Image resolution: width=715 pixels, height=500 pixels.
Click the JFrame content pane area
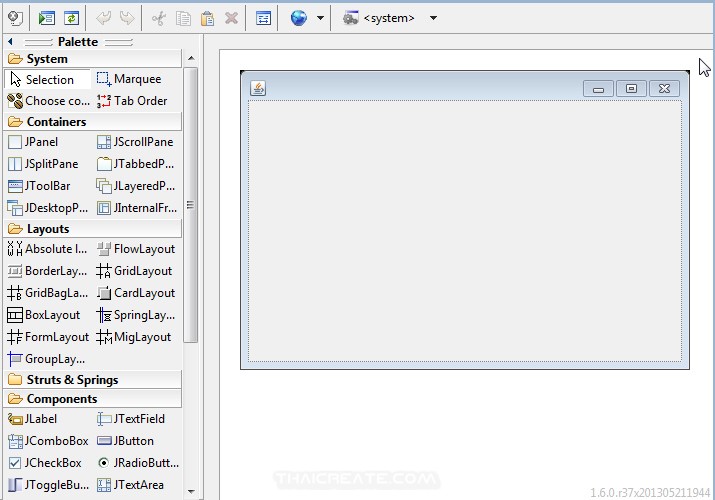465,231
